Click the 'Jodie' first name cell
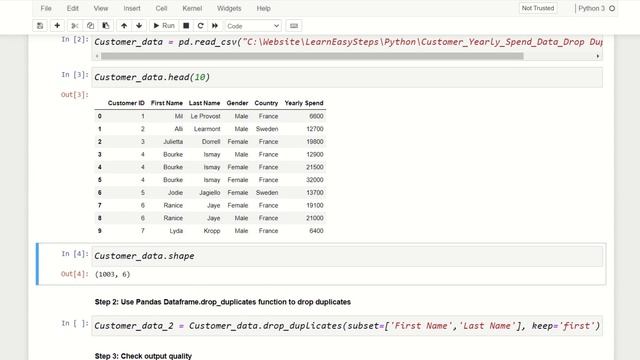Image resolution: width=640 pixels, height=360 pixels. click(x=176, y=193)
